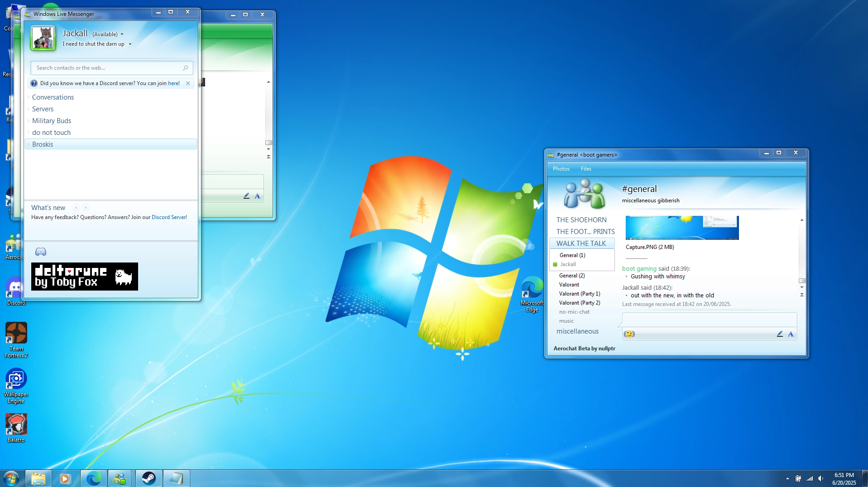Click the taskbar clock showing 6:51 PM
Screen dimensions: 868x487
click(844, 479)
